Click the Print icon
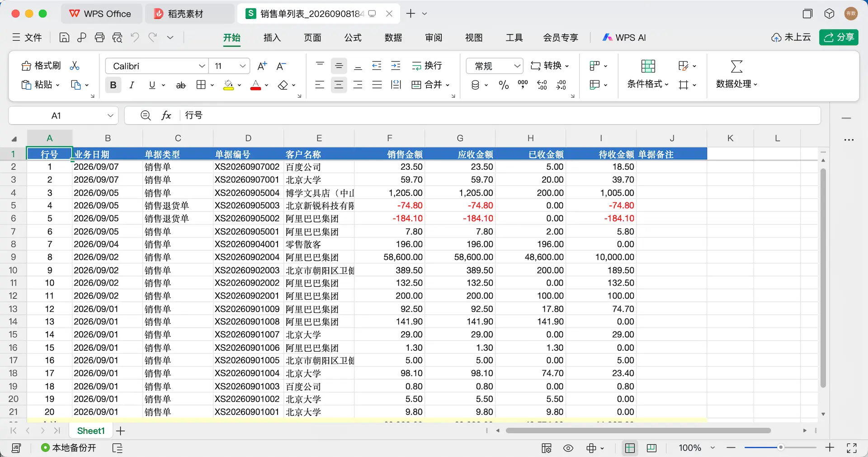This screenshot has width=868, height=457. pyautogui.click(x=99, y=38)
